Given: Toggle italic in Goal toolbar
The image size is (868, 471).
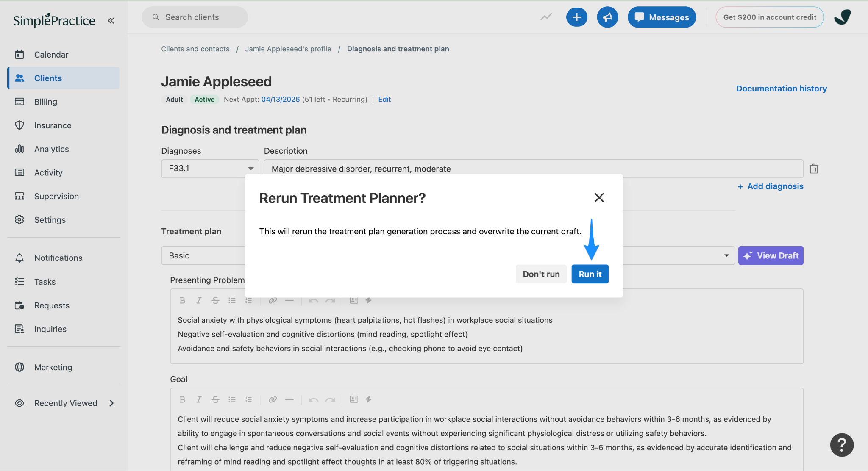Looking at the screenshot, I should [199, 399].
